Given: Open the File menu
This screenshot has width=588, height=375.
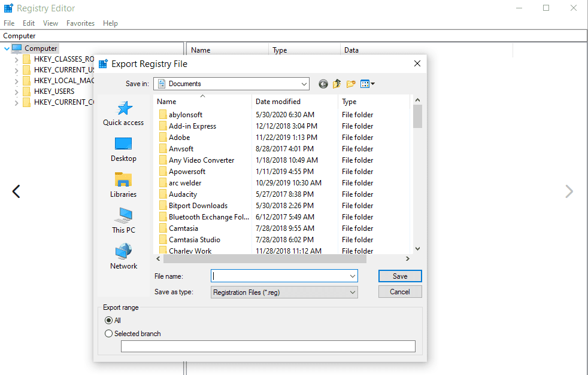Looking at the screenshot, I should pyautogui.click(x=9, y=23).
